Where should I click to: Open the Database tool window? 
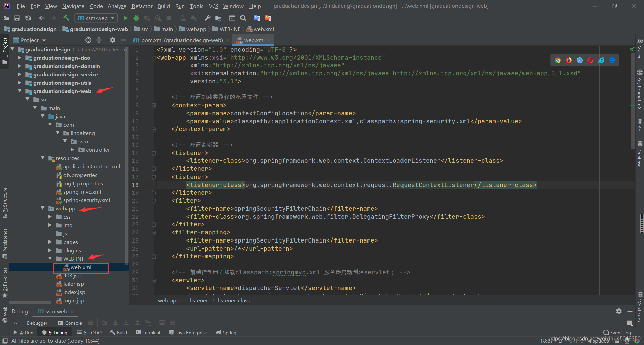(x=640, y=154)
